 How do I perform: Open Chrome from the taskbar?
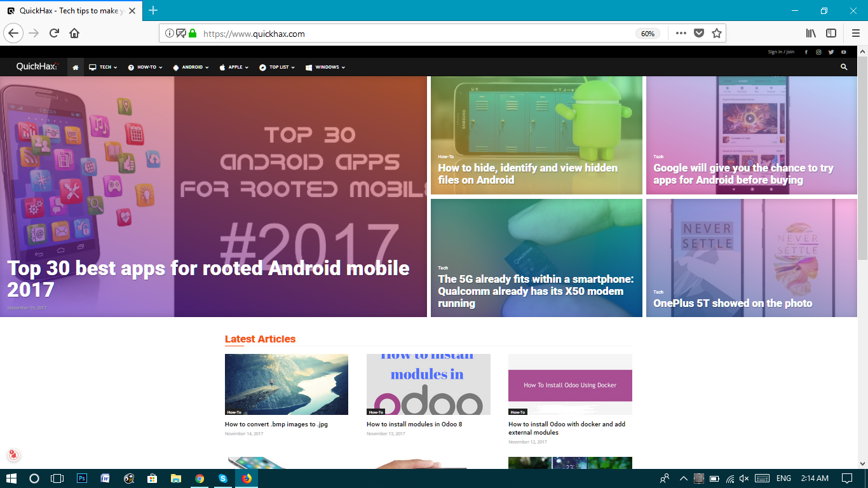200,478
